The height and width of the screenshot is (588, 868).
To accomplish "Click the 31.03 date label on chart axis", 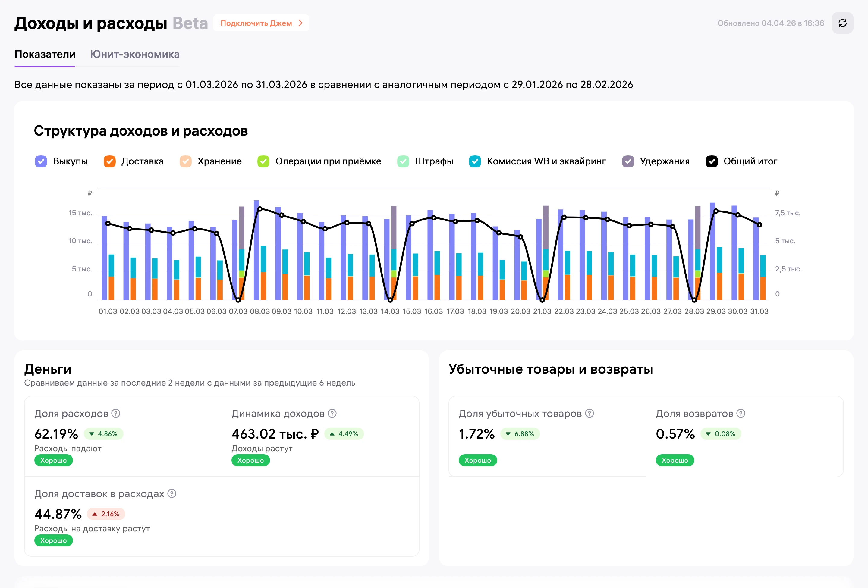I will pos(759,311).
